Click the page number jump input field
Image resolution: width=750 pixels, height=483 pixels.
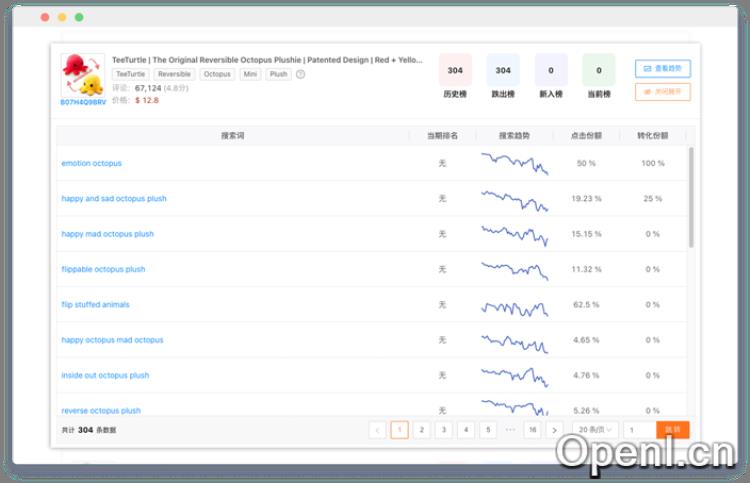(636, 430)
